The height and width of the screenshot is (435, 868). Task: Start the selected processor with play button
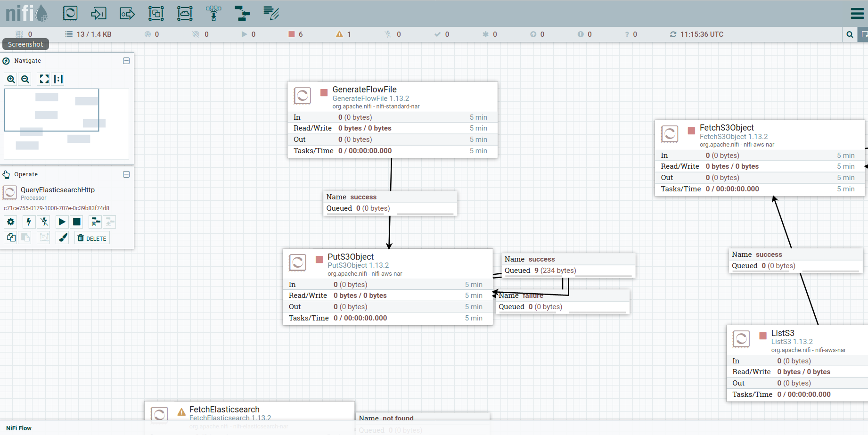tap(62, 222)
